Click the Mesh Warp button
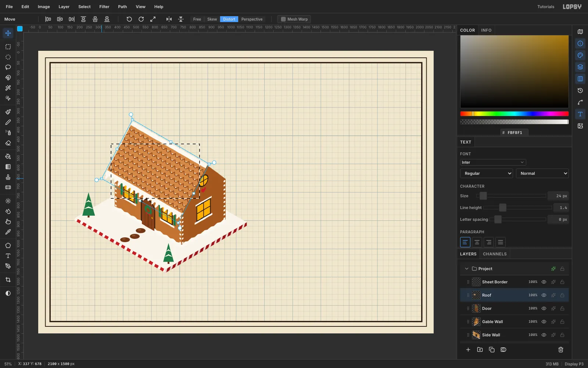 294,19
